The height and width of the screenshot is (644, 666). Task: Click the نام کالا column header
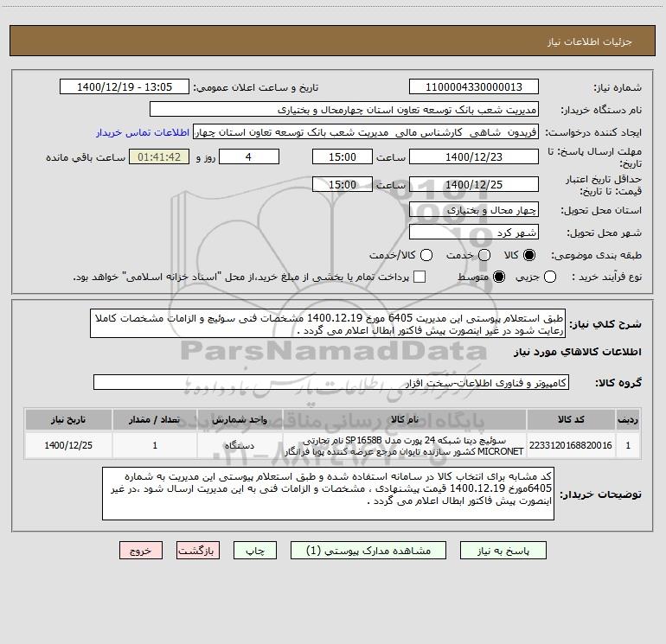405,419
